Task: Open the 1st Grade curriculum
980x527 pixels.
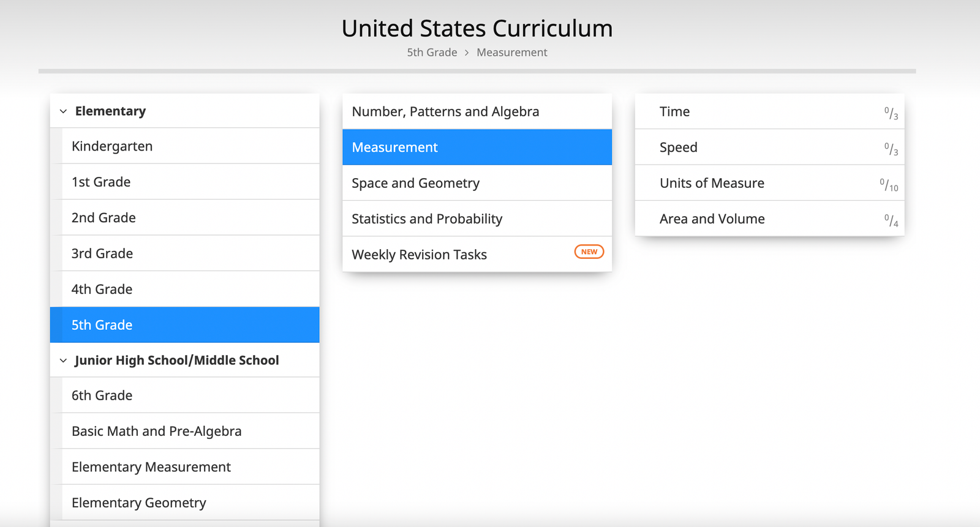Action: (101, 182)
